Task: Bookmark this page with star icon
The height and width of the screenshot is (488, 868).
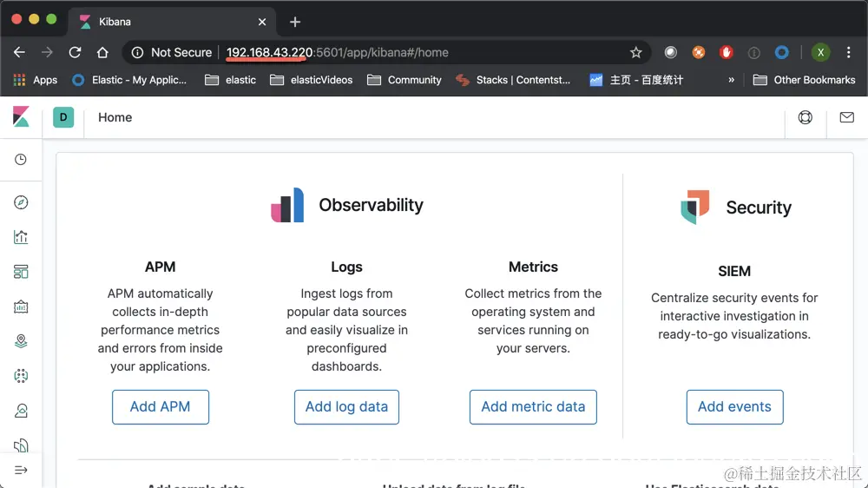Action: pyautogui.click(x=636, y=53)
